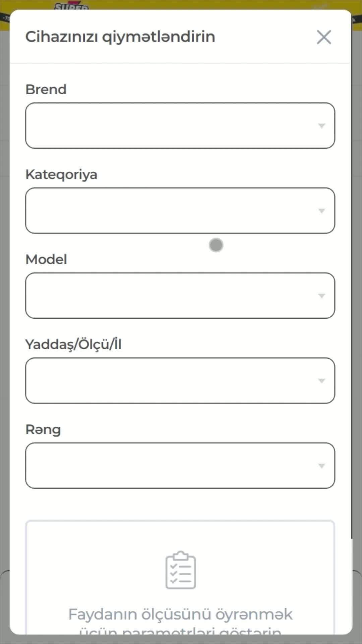Click the Kateqoriya field label
362x644 pixels.
point(61,174)
